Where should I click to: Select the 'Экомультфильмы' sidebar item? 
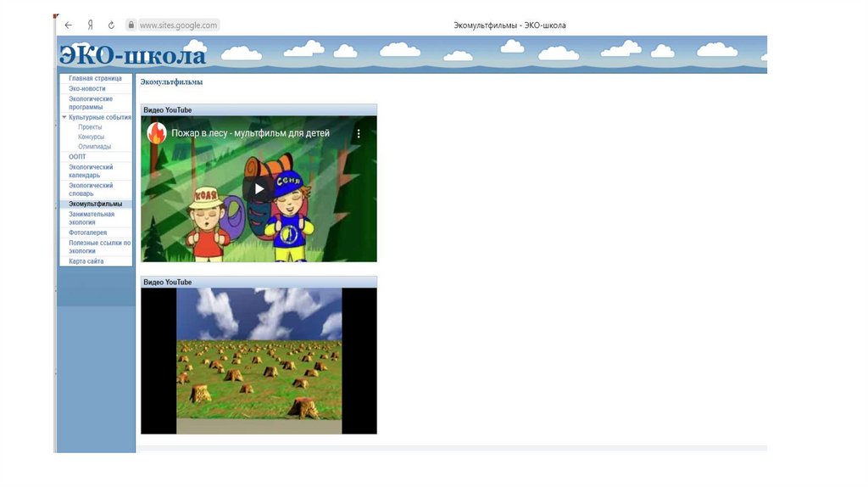click(95, 204)
